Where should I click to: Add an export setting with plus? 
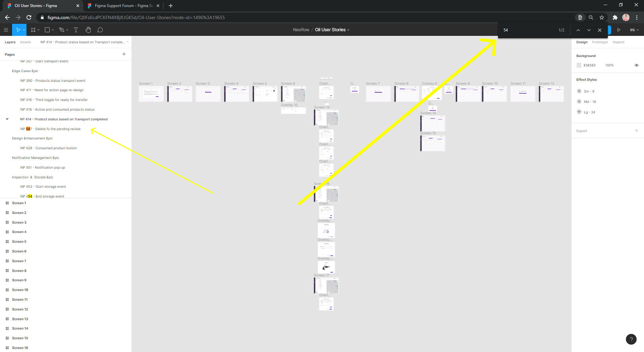pyautogui.click(x=636, y=131)
